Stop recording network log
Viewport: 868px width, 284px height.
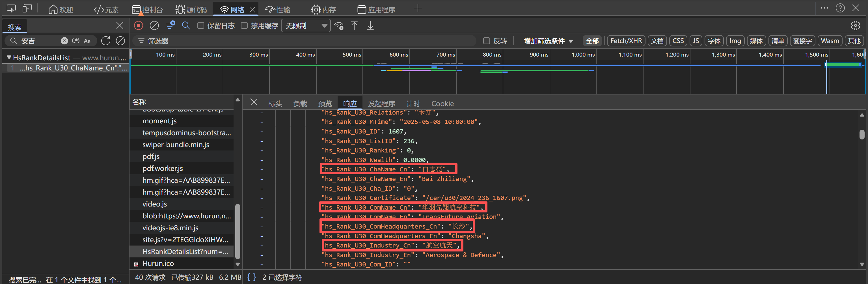[x=139, y=26]
